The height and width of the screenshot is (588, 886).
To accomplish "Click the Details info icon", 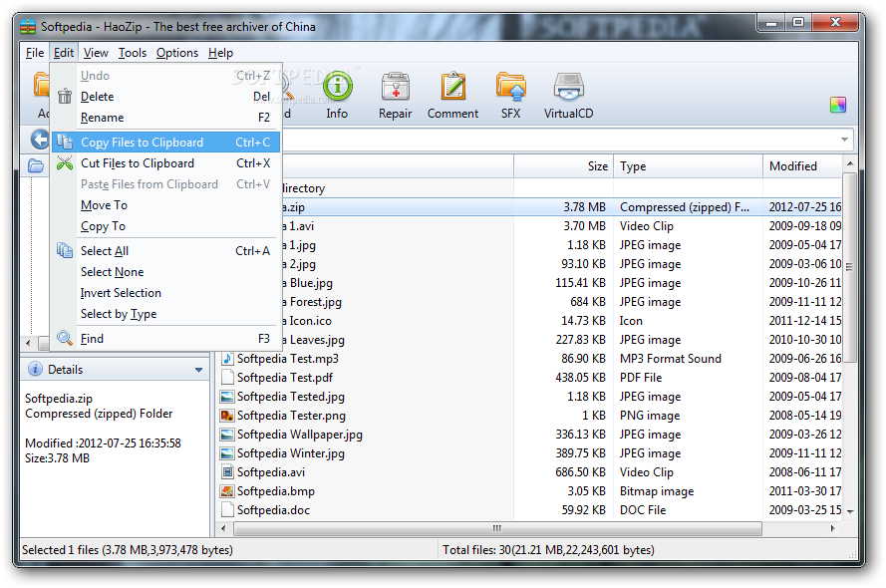I will coord(35,369).
